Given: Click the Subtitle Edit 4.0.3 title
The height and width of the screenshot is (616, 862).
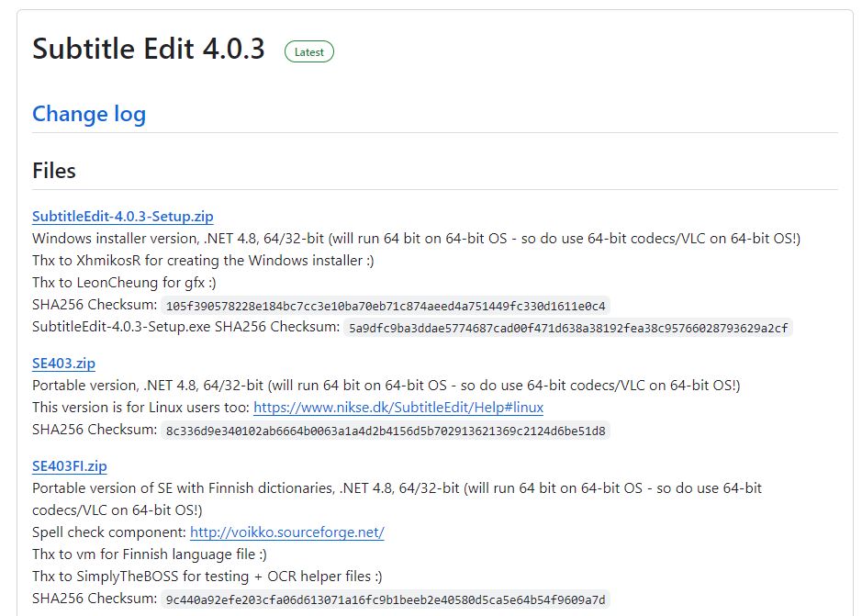Looking at the screenshot, I should [x=149, y=50].
